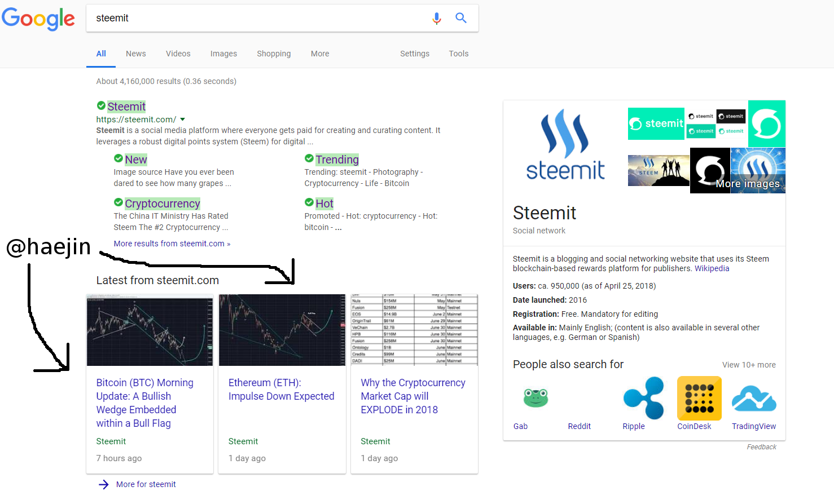Click the Google logo

pos(38,19)
